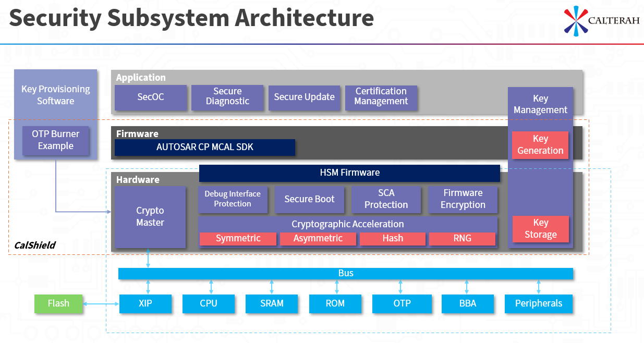Select the blue Bus bar
This screenshot has width=644, height=343.
pos(346,274)
